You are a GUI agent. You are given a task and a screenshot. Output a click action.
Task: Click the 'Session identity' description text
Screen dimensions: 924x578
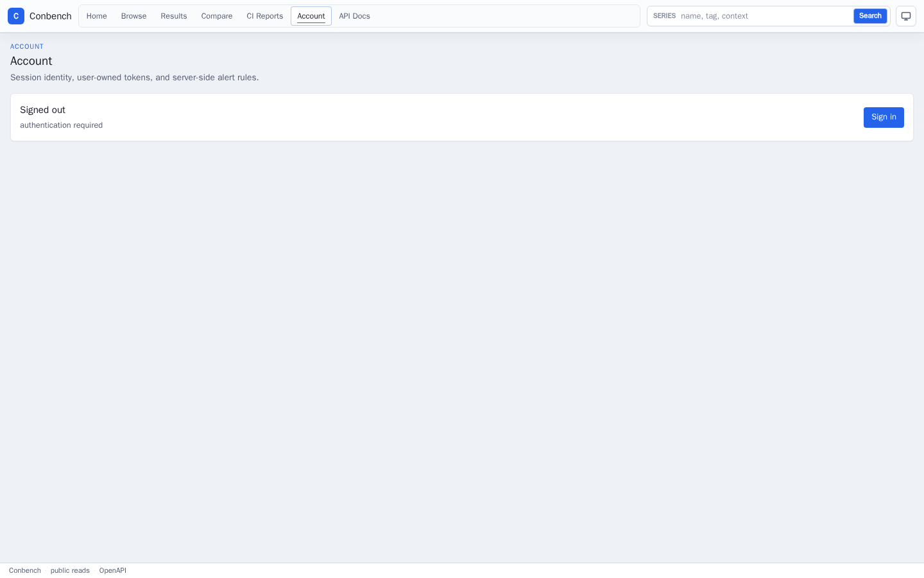[135, 78]
